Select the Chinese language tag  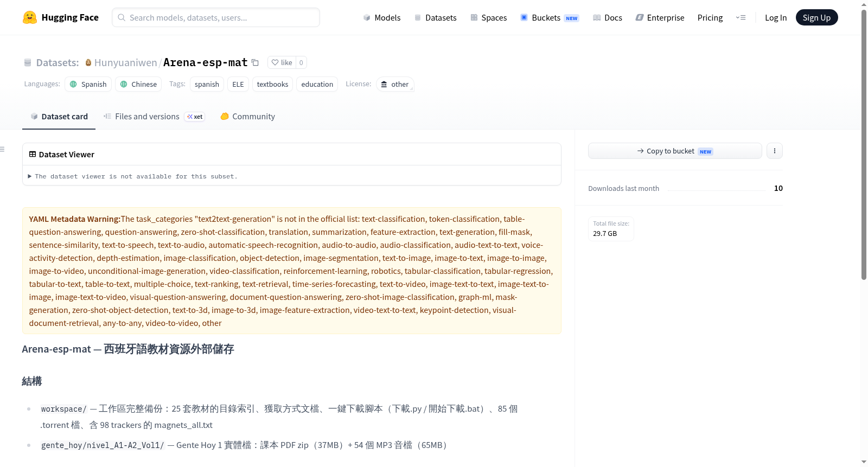point(138,84)
